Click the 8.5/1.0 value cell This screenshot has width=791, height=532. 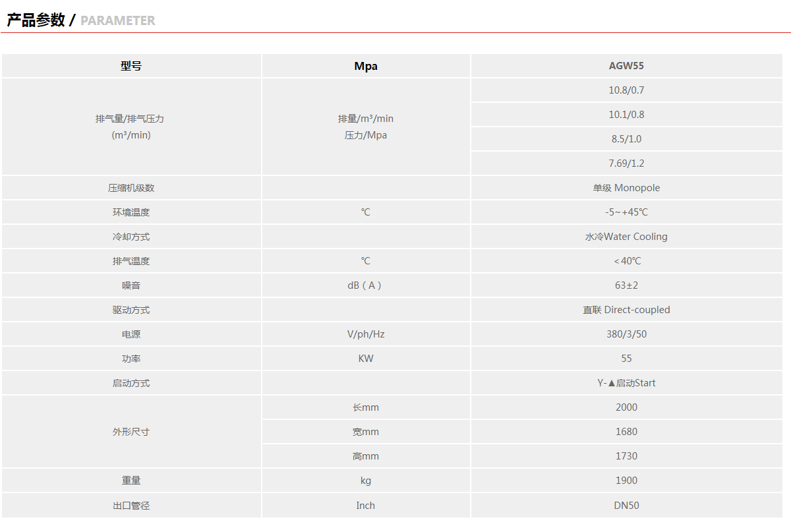(626, 139)
